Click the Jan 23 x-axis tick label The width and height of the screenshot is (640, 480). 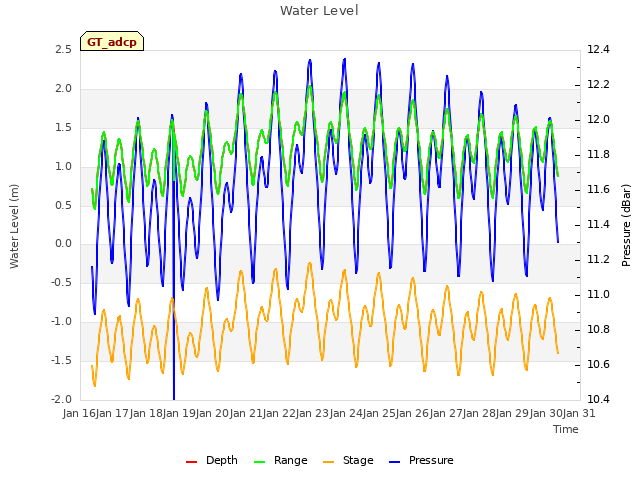[x=312, y=413]
